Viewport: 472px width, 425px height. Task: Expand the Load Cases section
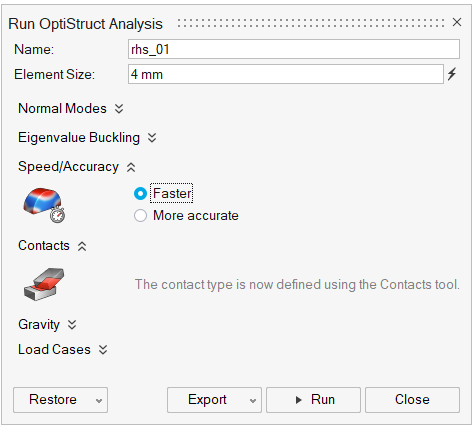click(103, 350)
